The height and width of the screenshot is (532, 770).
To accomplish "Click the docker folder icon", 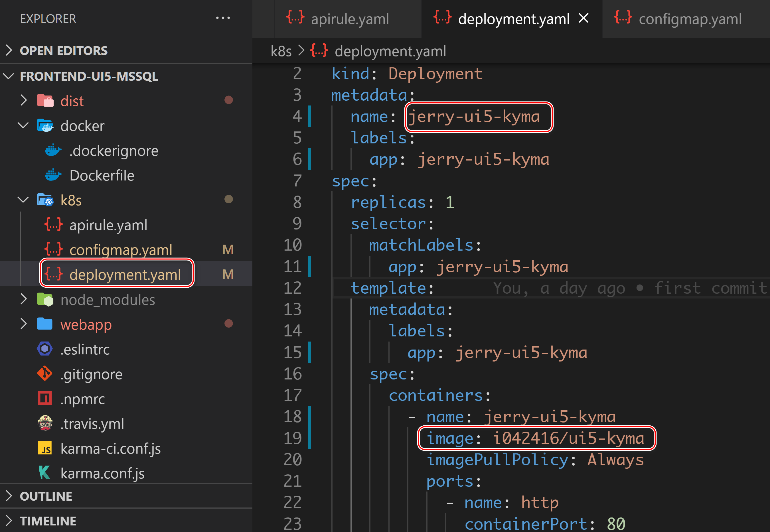I will 45,126.
